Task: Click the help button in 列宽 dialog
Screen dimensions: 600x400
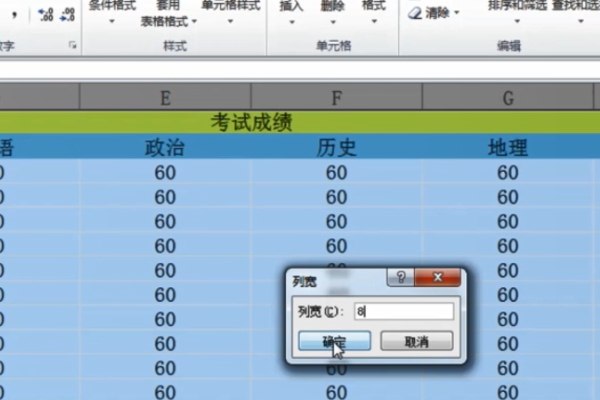Action: pos(401,277)
